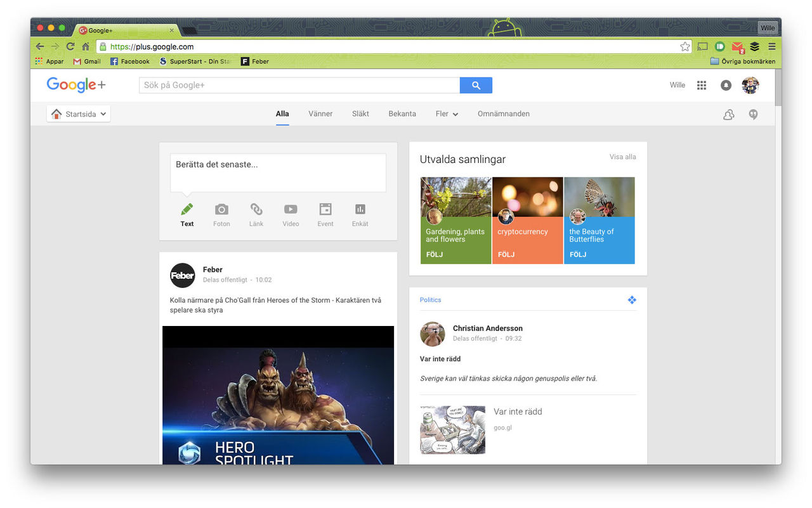Open the Chrome hamburger menu
Screen dimensions: 812x508
click(771, 46)
